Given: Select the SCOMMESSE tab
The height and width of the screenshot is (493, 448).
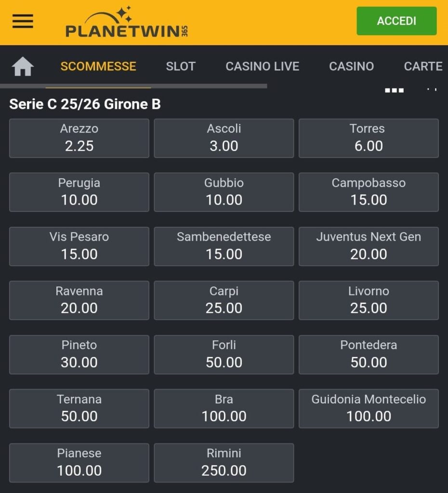Looking at the screenshot, I should [98, 66].
